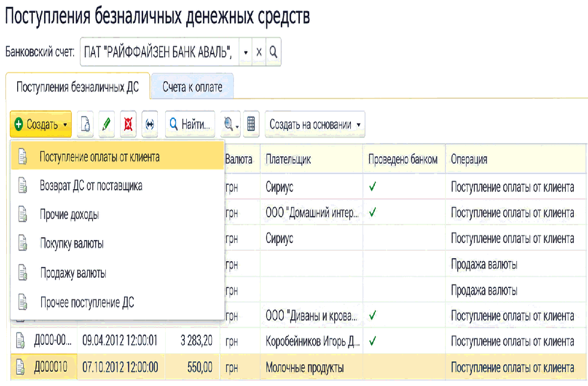Click the bank account input field

click(x=159, y=52)
